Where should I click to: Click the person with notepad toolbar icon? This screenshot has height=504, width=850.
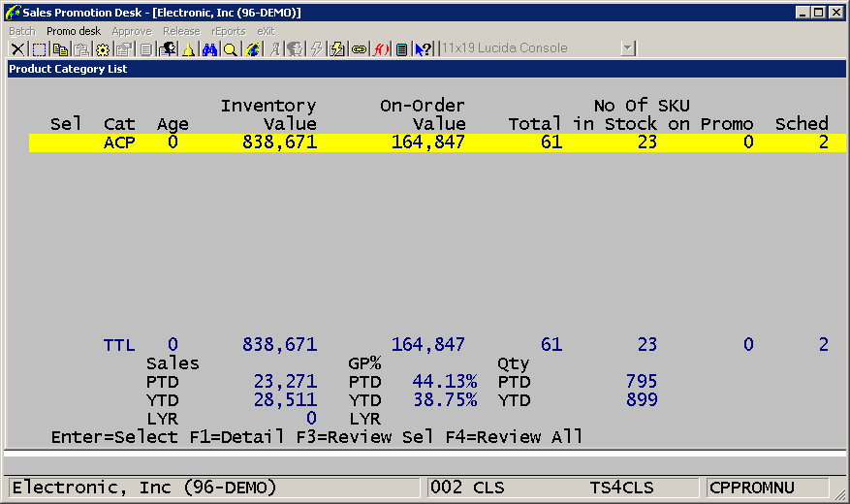pyautogui.click(x=167, y=49)
